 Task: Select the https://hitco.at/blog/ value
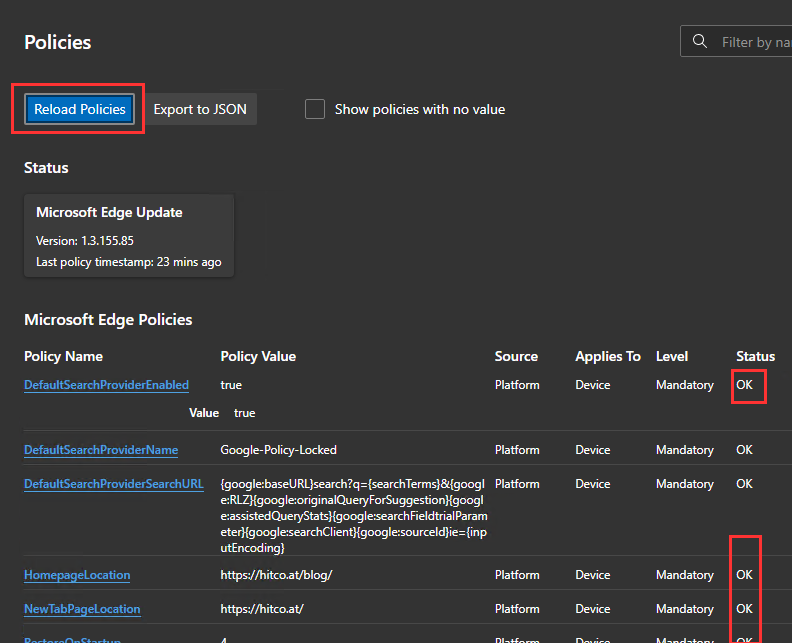(276, 575)
